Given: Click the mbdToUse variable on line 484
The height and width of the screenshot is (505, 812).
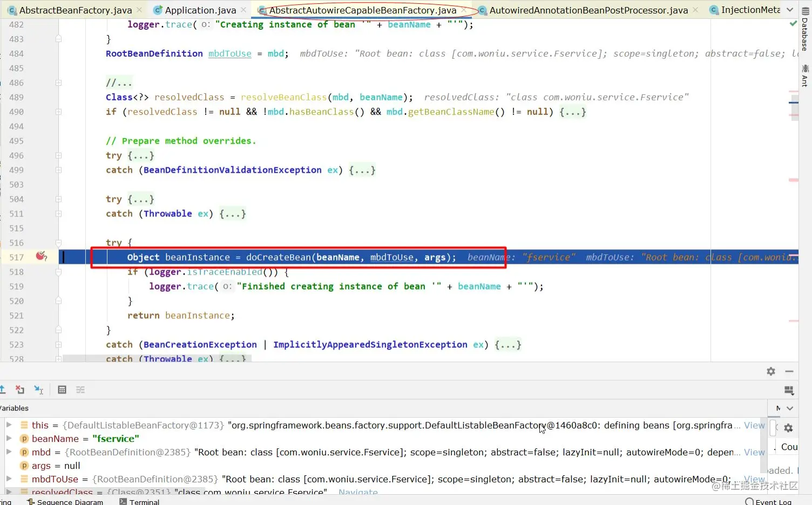Looking at the screenshot, I should (x=230, y=53).
